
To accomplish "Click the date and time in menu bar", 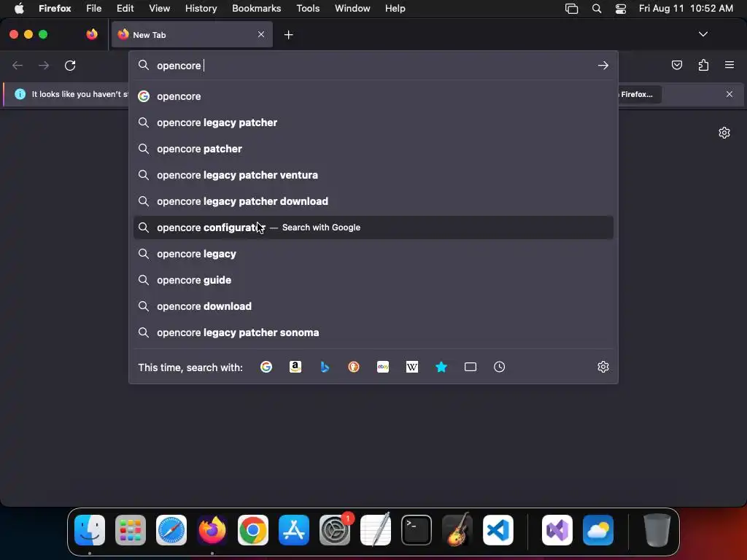I will point(686,8).
